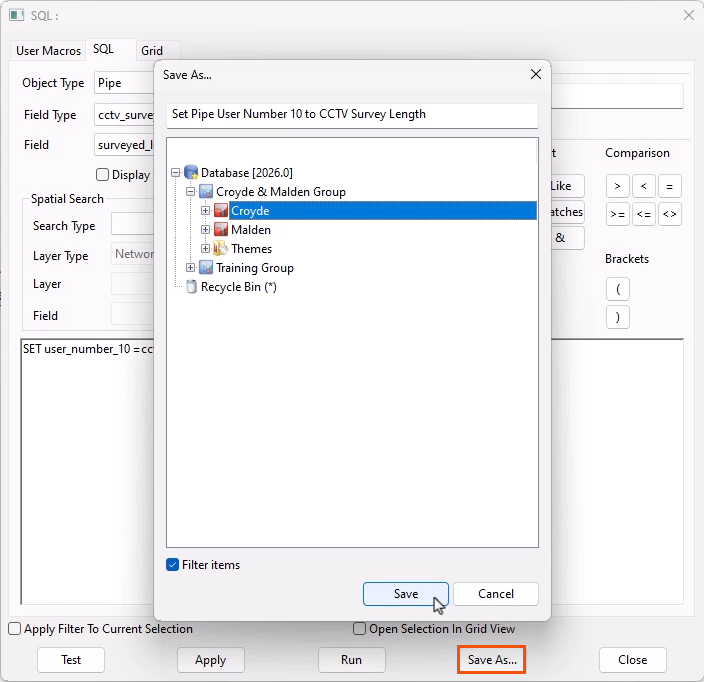Click the Save As... button
The width and height of the screenshot is (704, 682).
click(x=492, y=660)
